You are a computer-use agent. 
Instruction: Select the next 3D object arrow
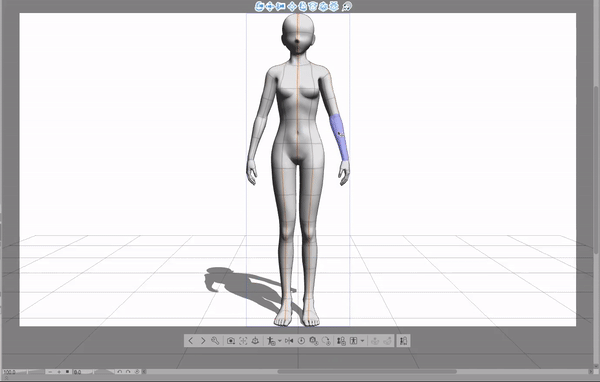[x=203, y=341]
